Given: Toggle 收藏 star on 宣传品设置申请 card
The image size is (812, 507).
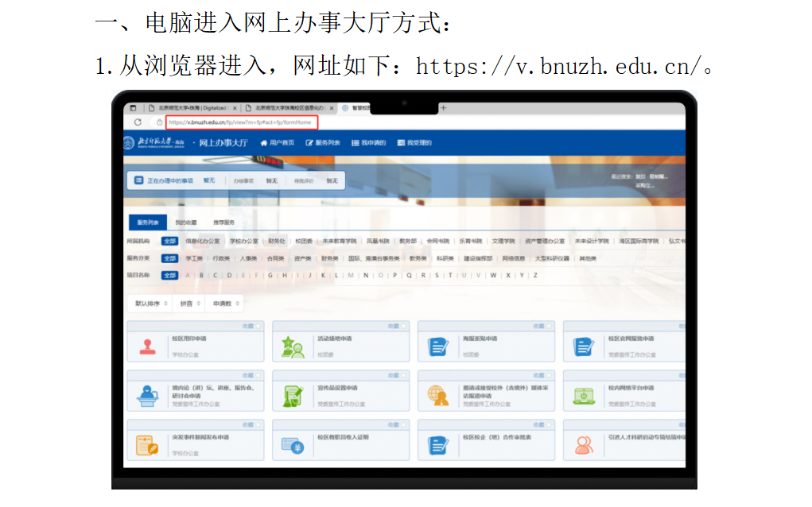Looking at the screenshot, I should pyautogui.click(x=403, y=376).
